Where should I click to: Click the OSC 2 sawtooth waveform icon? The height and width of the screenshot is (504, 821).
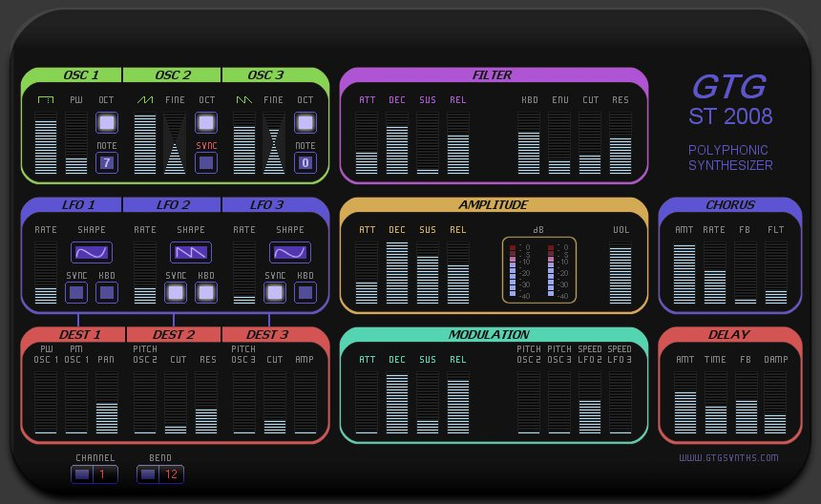tap(145, 99)
